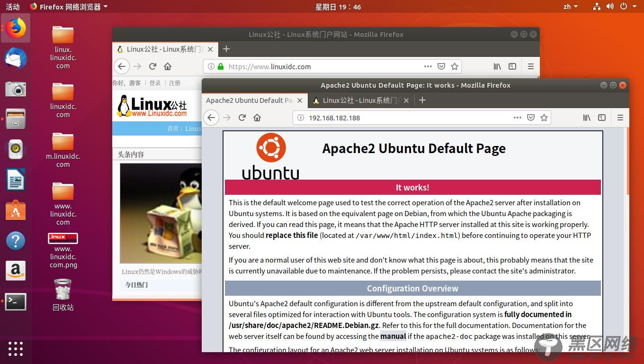The image size is (644, 364).
Task: Show applications grid button
Action: point(16,348)
